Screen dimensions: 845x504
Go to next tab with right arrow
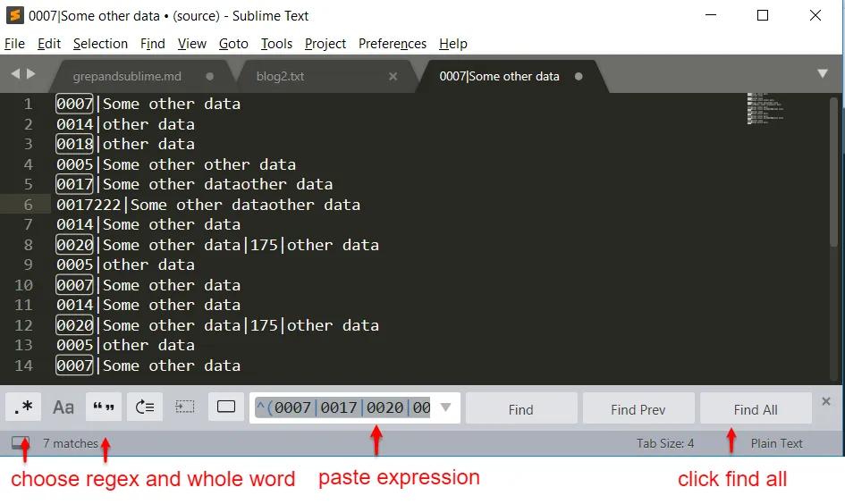point(31,74)
